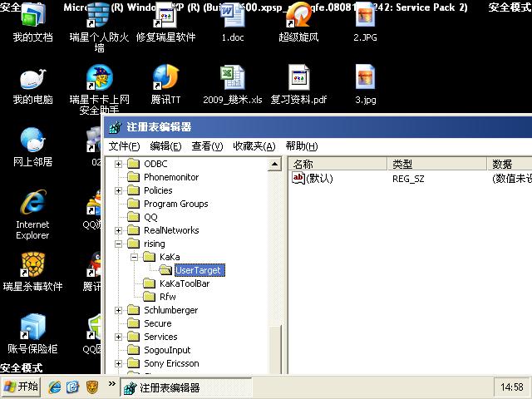The height and width of the screenshot is (399, 532).
Task: Open the 收藏夹(A) menu
Action: pos(254,146)
